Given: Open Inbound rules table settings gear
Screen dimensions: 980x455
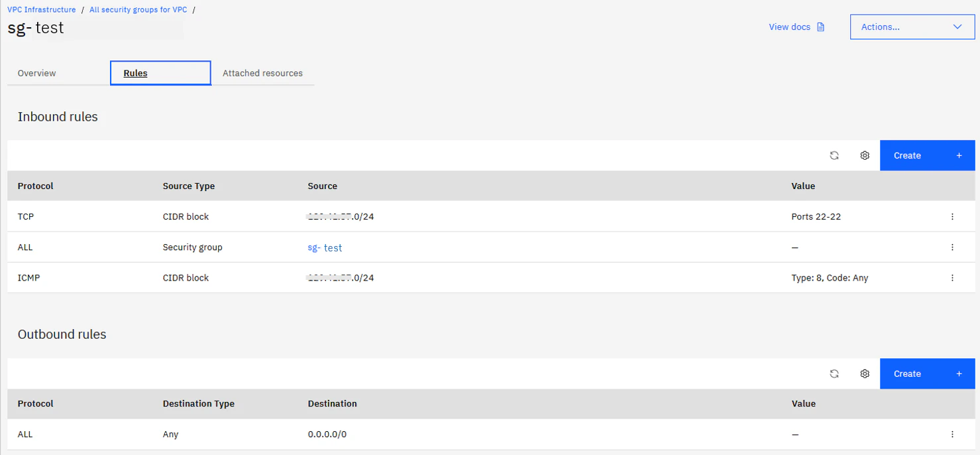Looking at the screenshot, I should point(865,155).
